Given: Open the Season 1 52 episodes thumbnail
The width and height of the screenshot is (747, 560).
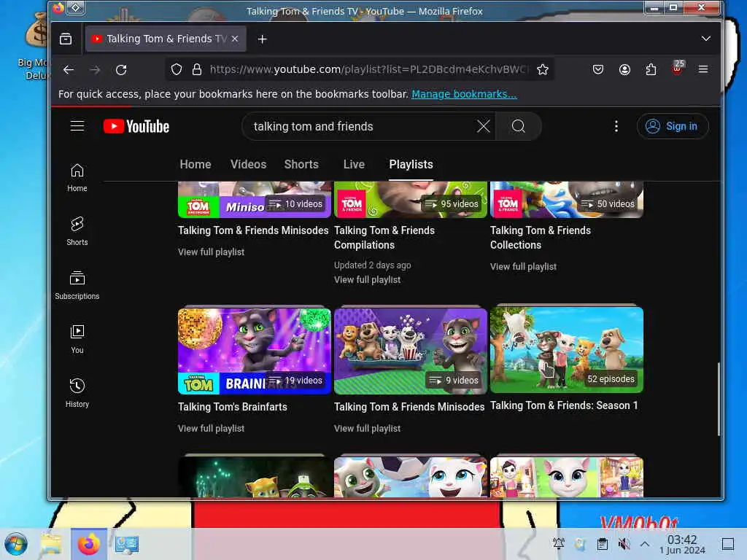Looking at the screenshot, I should [x=566, y=349].
